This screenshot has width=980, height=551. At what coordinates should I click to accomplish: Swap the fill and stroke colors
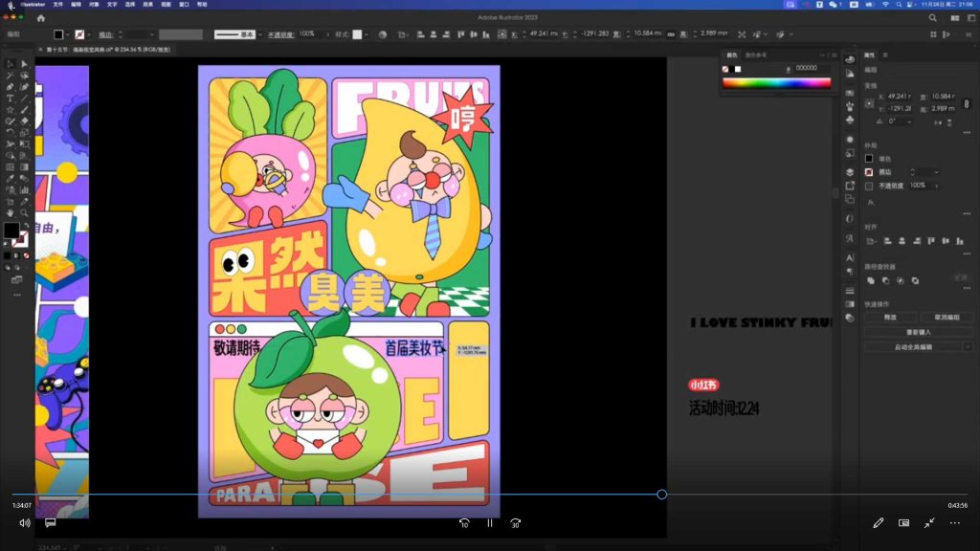(26, 224)
